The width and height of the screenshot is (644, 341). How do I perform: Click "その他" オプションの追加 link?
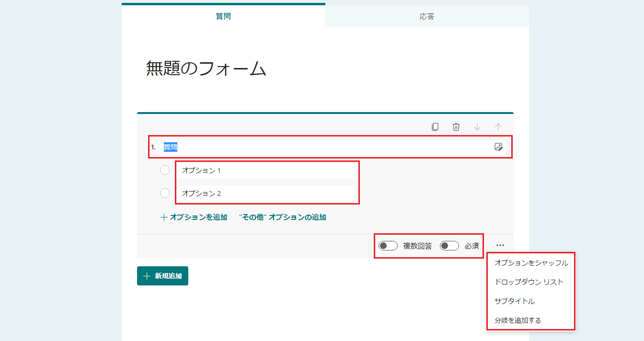tap(283, 217)
